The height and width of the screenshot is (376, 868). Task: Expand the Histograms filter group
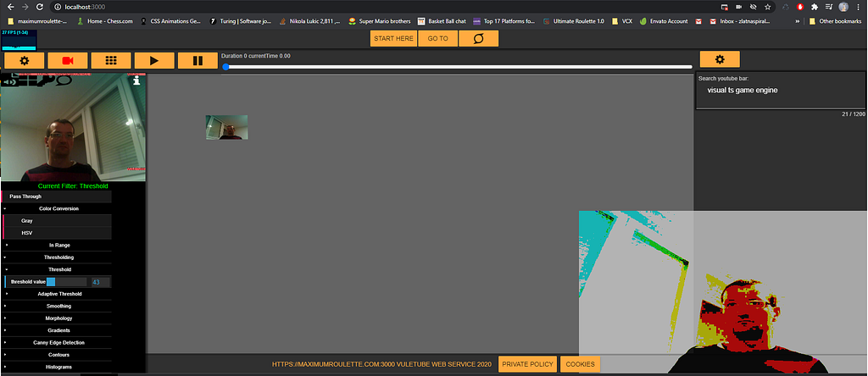coord(57,367)
